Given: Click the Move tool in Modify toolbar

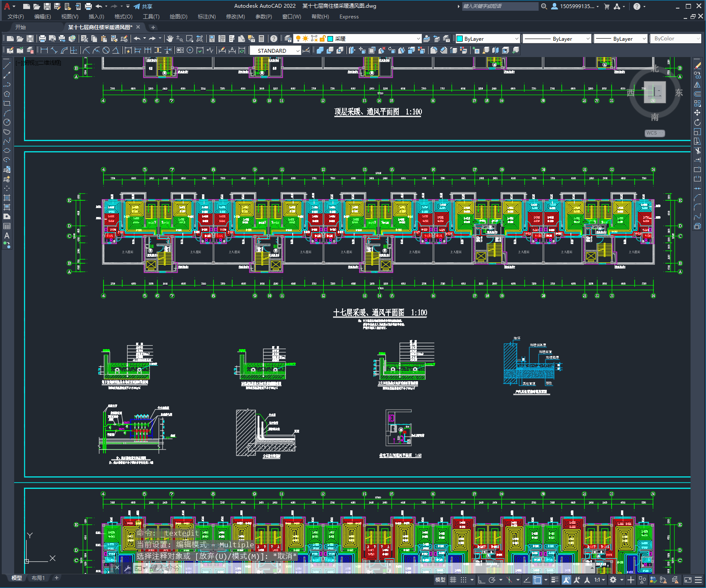Looking at the screenshot, I should pyautogui.click(x=697, y=113).
